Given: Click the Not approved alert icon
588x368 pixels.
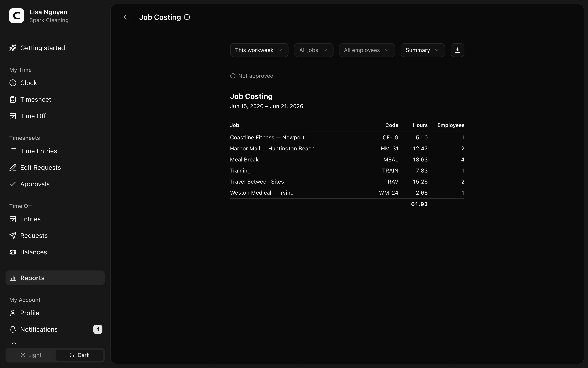Looking at the screenshot, I should tap(233, 76).
